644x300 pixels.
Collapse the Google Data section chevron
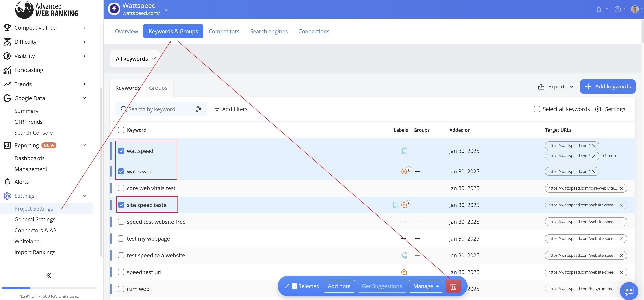85,98
